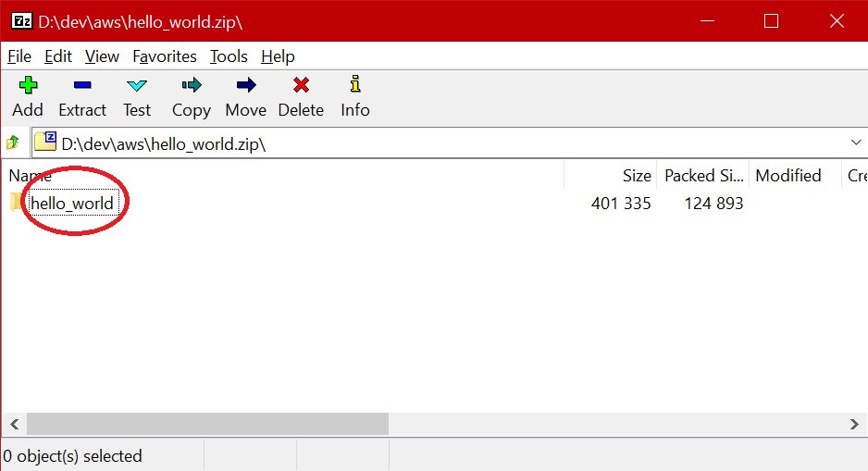The width and height of the screenshot is (868, 471).
Task: Sort by the Modified column header
Action: 795,176
